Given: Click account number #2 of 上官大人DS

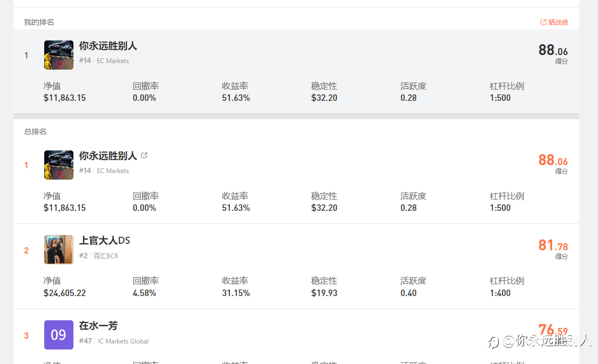Looking at the screenshot, I should 83,256.
